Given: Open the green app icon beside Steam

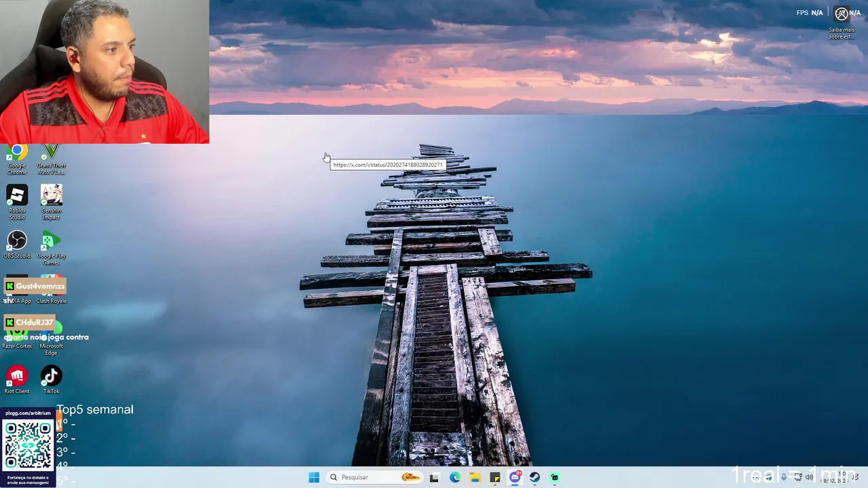Looking at the screenshot, I should pos(555,477).
